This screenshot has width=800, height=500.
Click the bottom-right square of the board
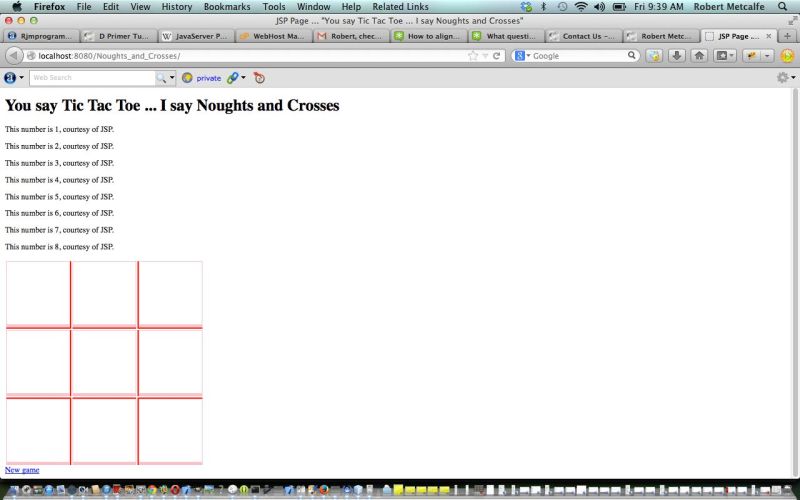[x=170, y=431]
